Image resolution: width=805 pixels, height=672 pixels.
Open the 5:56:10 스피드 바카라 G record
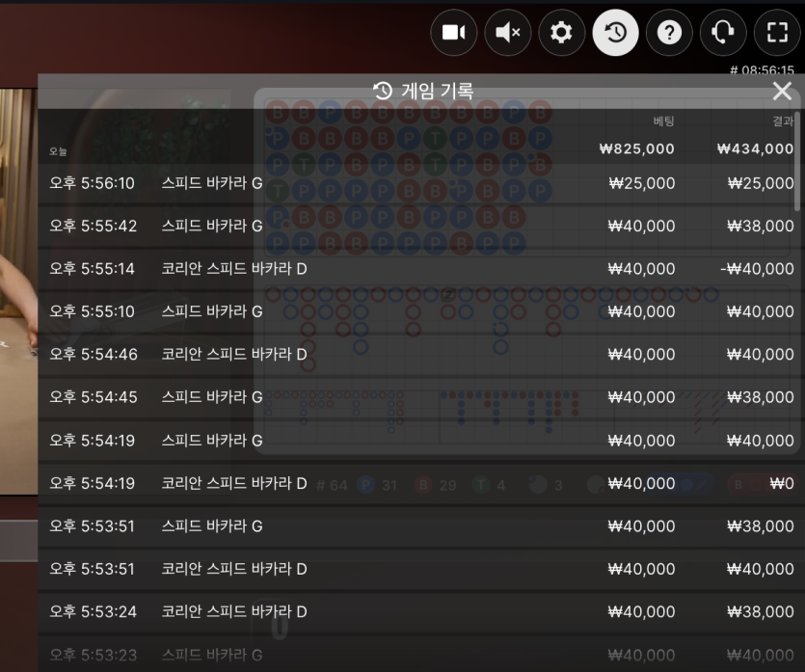click(416, 183)
